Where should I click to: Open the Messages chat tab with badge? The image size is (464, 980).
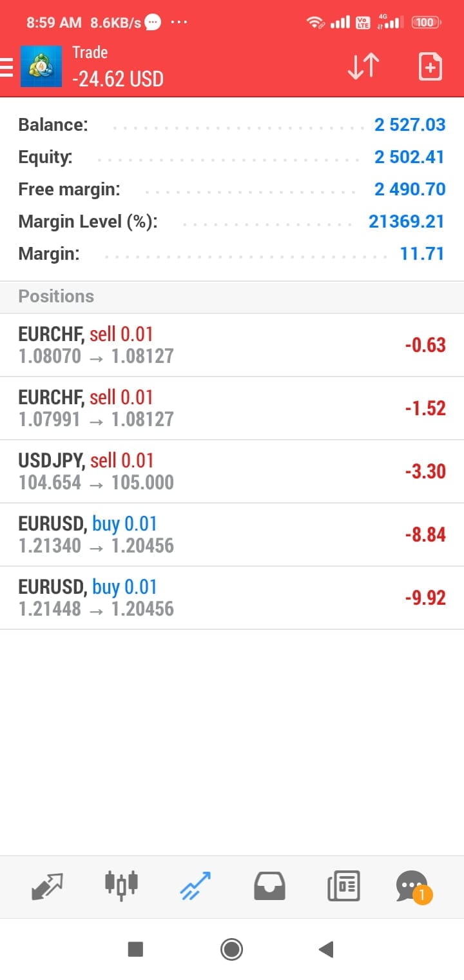(x=412, y=887)
